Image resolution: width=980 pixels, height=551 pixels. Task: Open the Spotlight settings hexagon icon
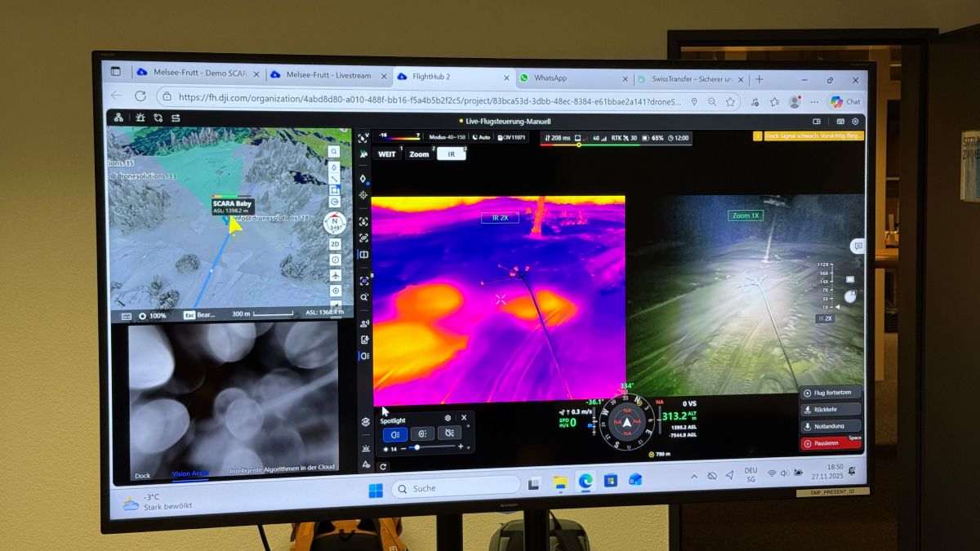(448, 418)
